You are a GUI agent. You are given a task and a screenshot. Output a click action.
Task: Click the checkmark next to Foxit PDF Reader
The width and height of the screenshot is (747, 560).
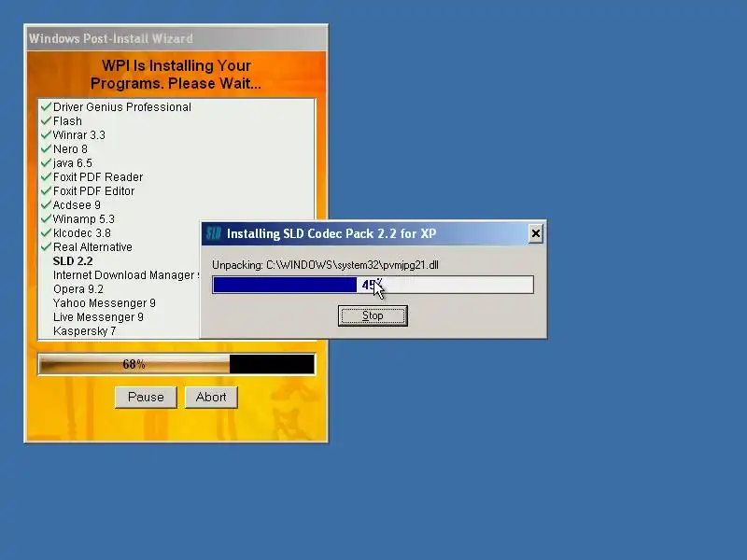click(x=46, y=176)
